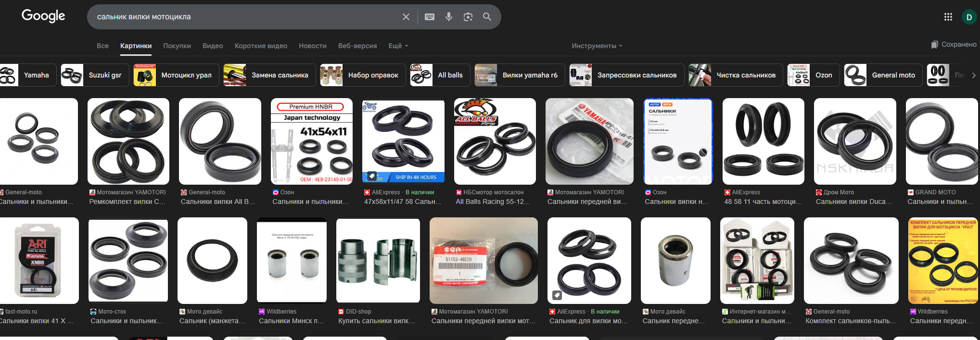Open the Google apps grid
The width and height of the screenshot is (980, 340).
(948, 17)
